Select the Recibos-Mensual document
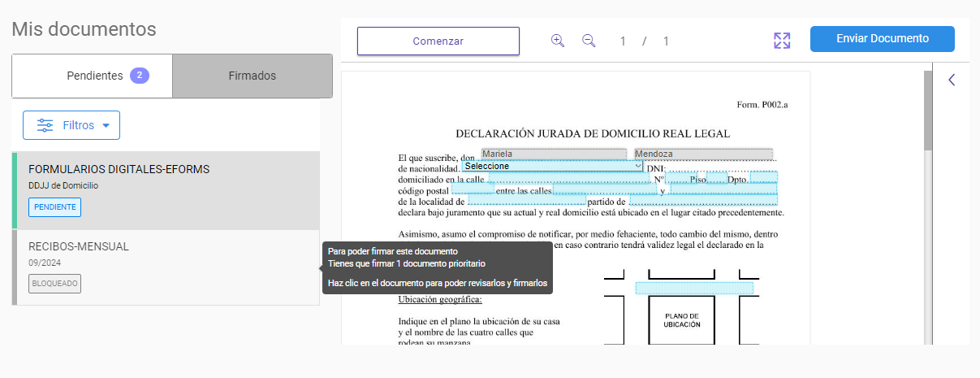The width and height of the screenshot is (980, 378). (x=166, y=267)
